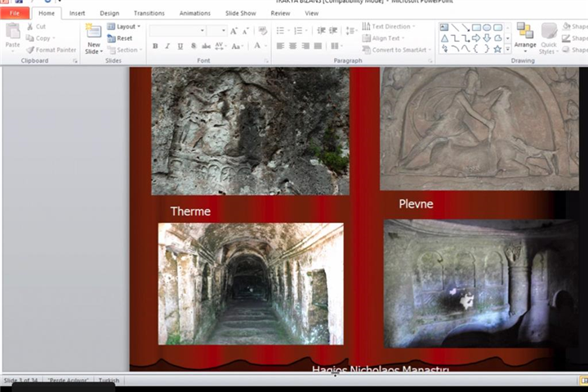Click the Copy button
Viewport: 588px width, 392px height.
[x=40, y=38]
